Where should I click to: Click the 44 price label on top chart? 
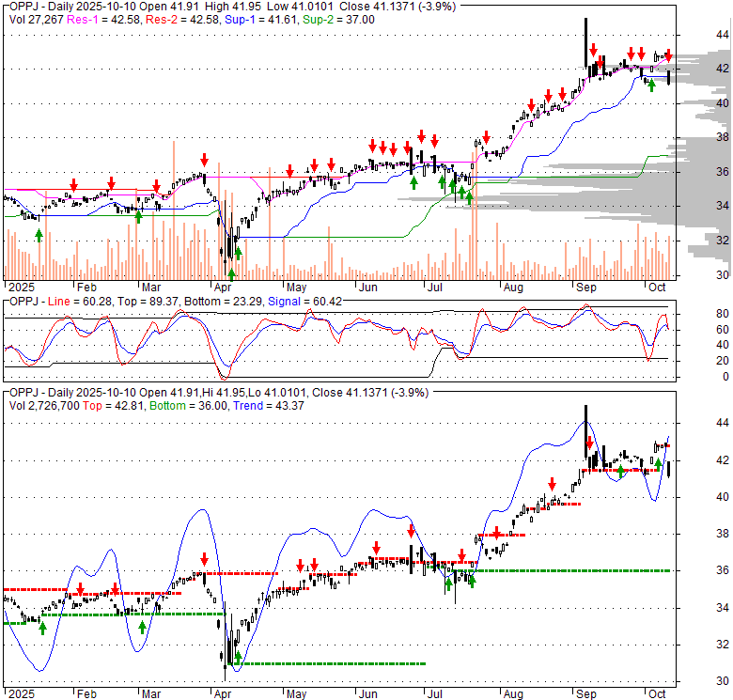coord(723,35)
